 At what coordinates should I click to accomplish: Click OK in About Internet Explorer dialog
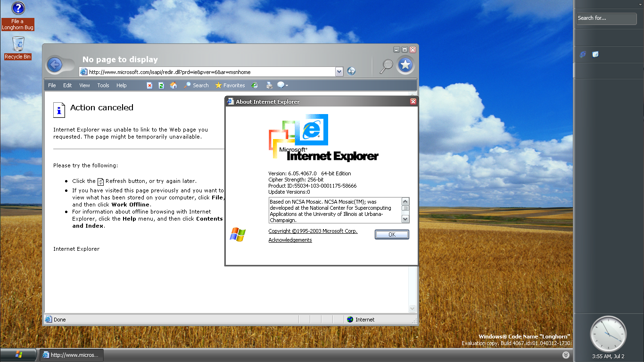point(392,234)
